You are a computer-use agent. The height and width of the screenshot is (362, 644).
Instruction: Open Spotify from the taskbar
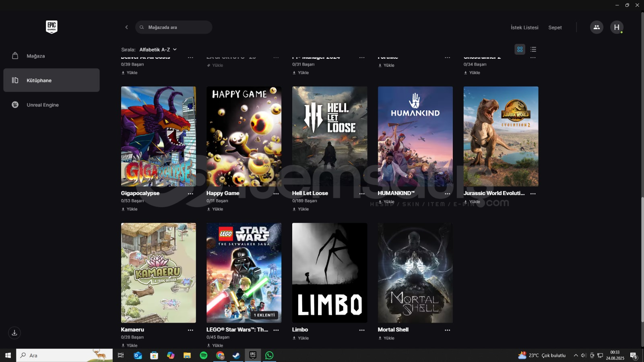pyautogui.click(x=204, y=355)
